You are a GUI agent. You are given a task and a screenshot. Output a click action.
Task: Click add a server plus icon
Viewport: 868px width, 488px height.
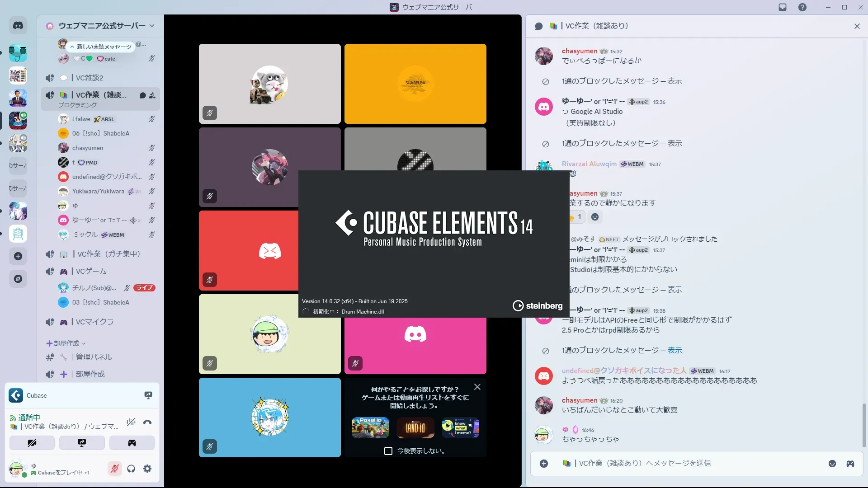(x=18, y=256)
